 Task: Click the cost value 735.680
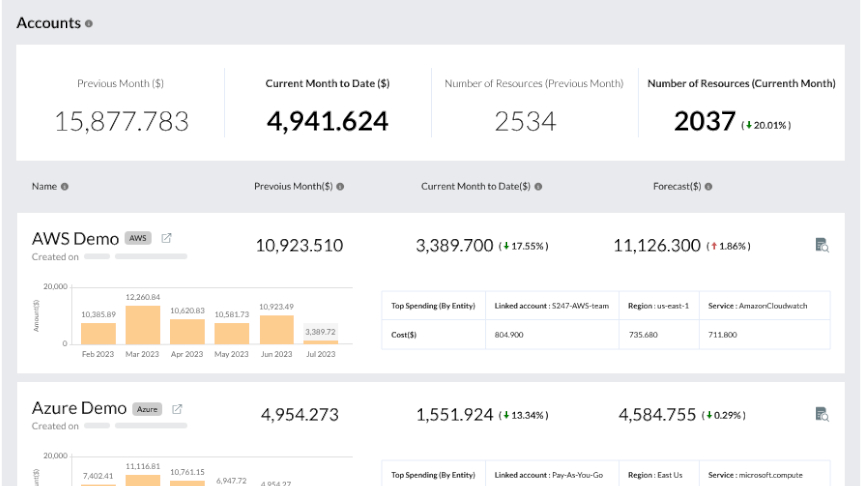tap(643, 334)
